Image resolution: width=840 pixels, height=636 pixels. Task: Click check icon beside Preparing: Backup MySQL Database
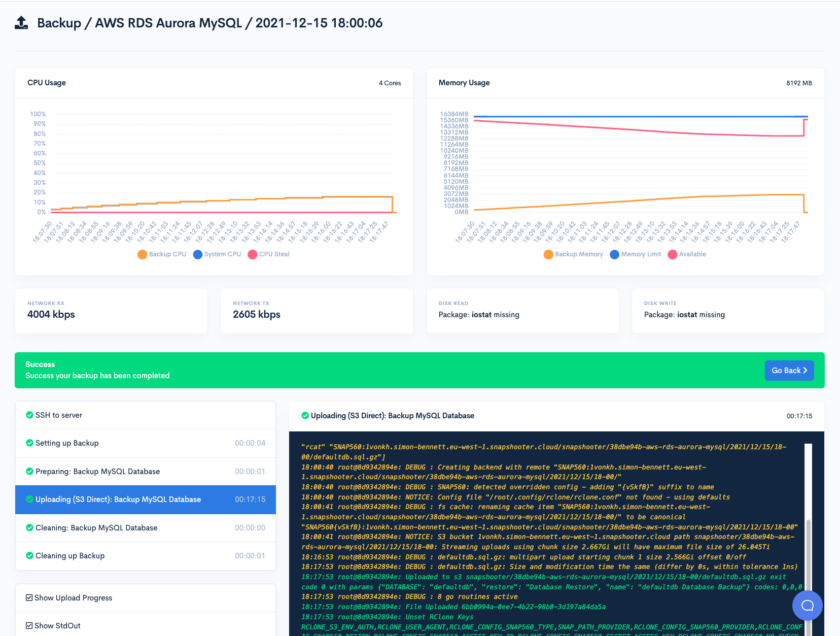click(x=29, y=472)
